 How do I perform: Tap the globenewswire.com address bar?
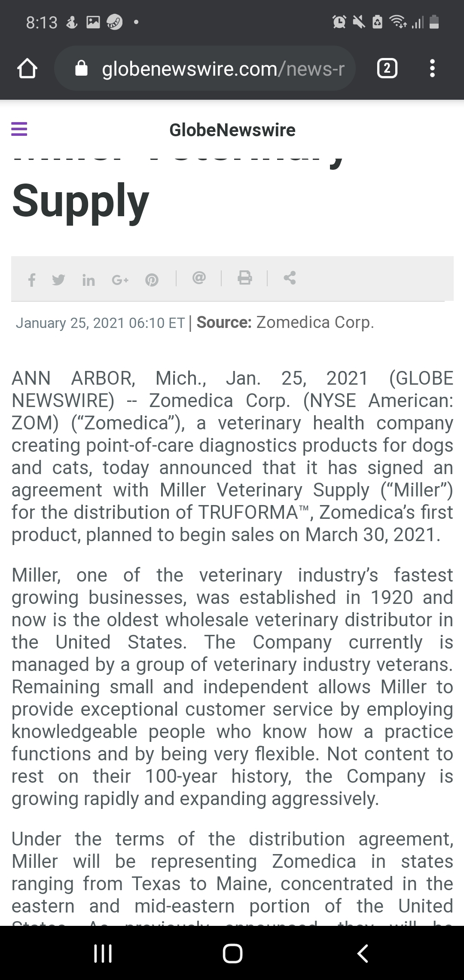pos(223,68)
